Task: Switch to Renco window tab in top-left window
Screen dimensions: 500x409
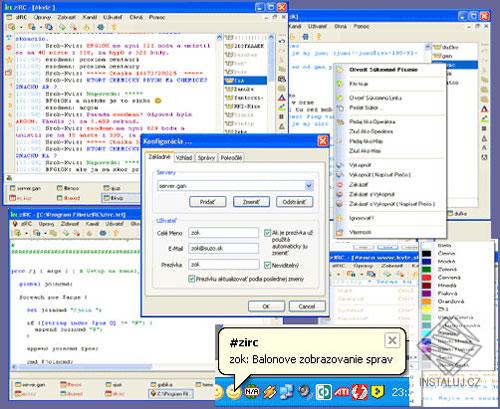Action: point(68,188)
